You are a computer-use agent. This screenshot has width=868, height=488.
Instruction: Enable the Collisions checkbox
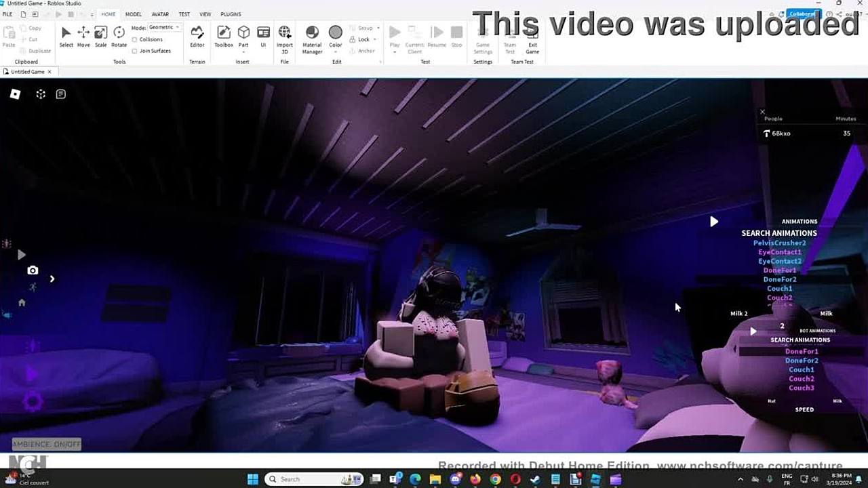[134, 39]
